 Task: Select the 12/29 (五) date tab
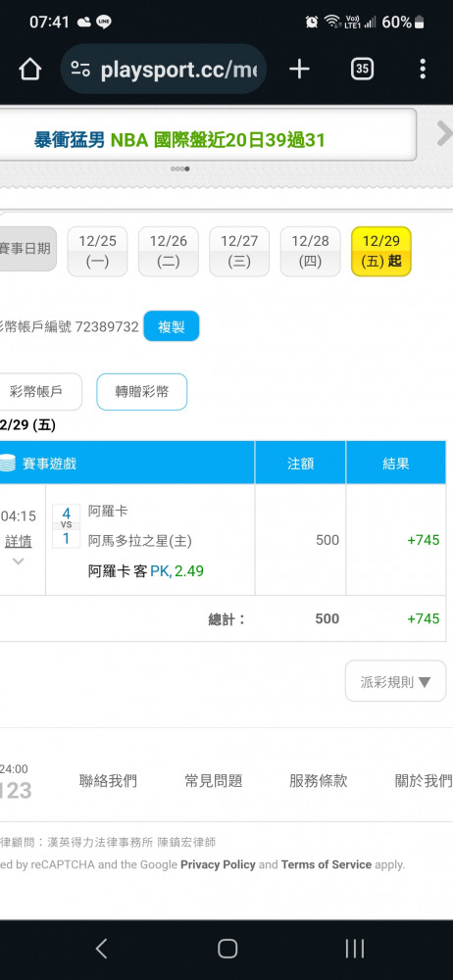[381, 251]
